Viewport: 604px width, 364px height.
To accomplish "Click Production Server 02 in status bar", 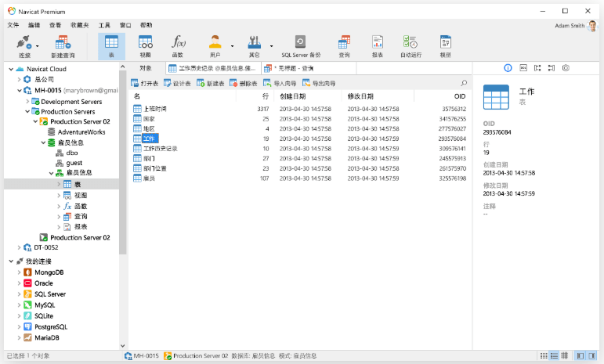I will pos(196,356).
